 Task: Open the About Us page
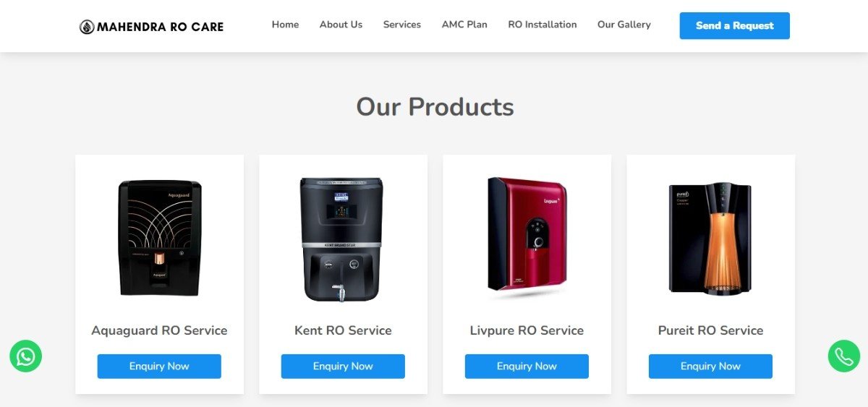341,25
